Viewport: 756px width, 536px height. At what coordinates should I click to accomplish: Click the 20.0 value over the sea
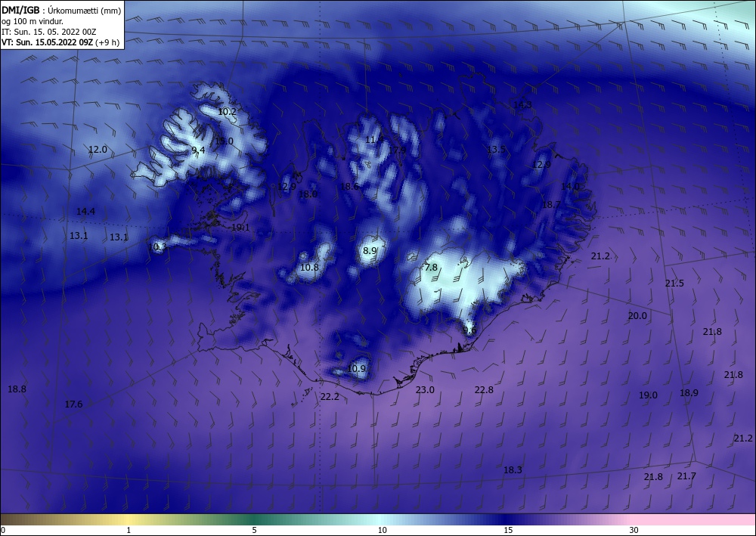coord(637,316)
